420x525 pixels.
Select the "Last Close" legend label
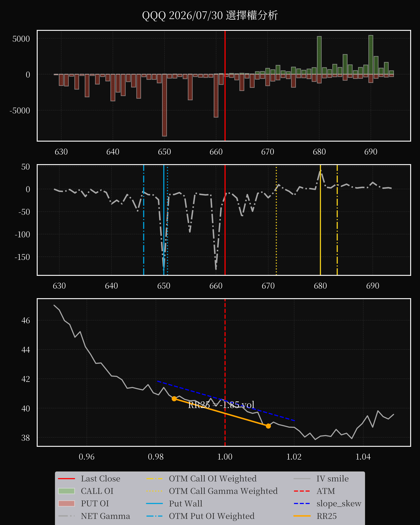click(101, 478)
